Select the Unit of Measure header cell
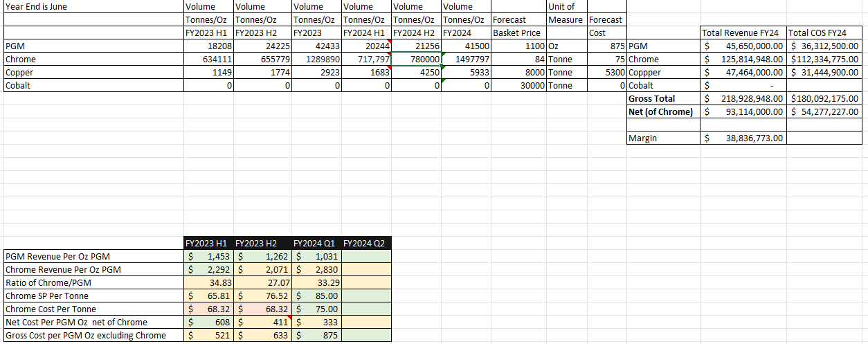 567,13
